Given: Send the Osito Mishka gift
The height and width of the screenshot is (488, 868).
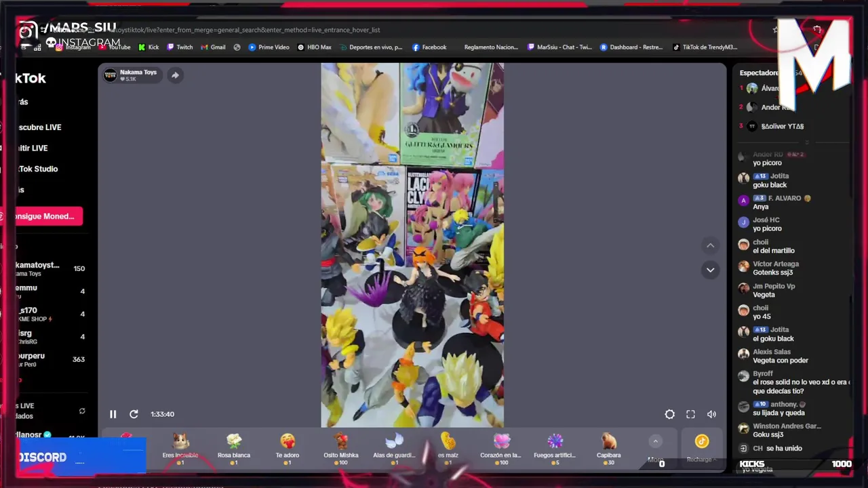Looking at the screenshot, I should [340, 449].
